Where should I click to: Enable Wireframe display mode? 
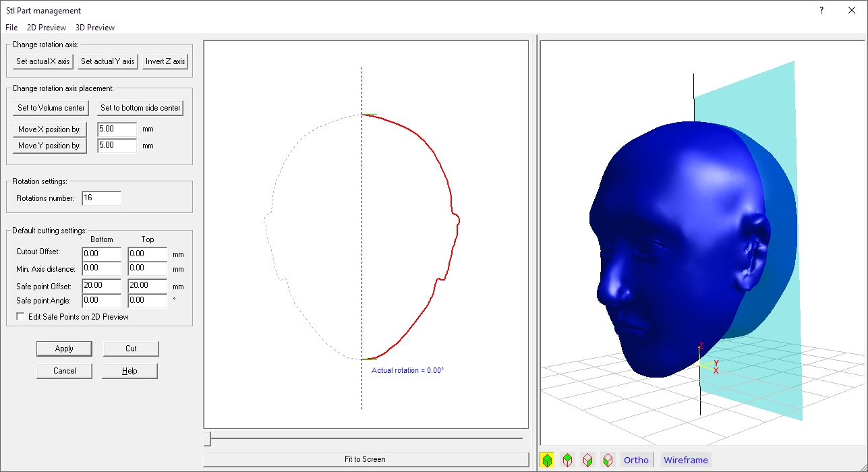coord(685,459)
